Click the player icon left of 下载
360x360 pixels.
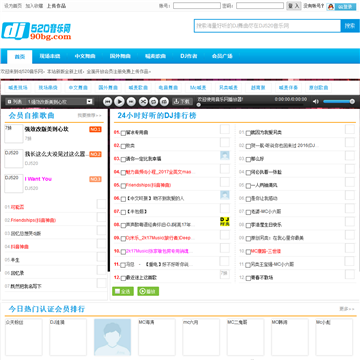click(164, 101)
